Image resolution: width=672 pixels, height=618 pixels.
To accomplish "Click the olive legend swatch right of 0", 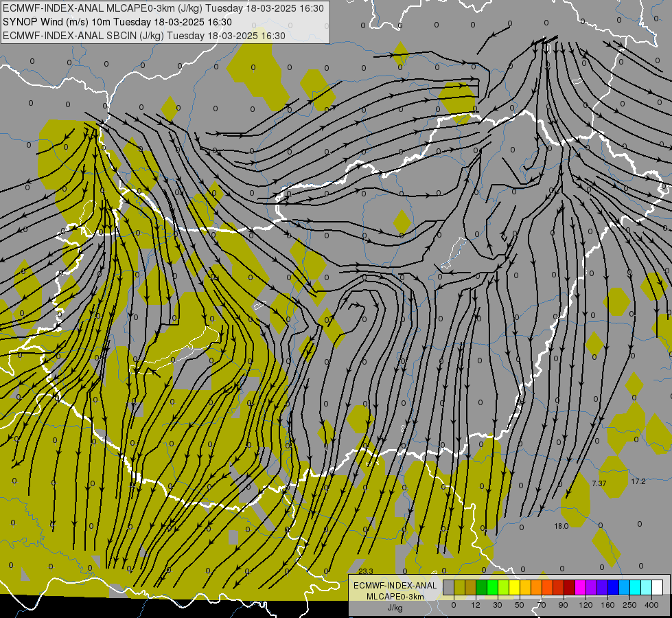I will click(x=459, y=587).
